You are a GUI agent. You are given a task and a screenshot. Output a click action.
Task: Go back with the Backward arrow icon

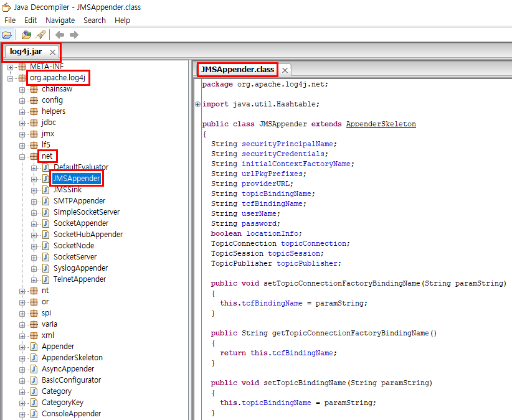coord(60,35)
